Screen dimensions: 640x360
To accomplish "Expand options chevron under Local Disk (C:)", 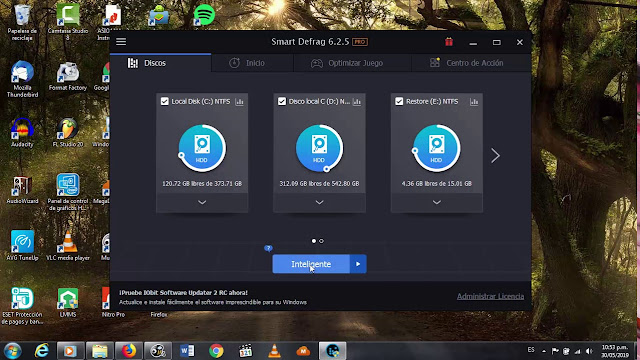I will click(x=202, y=202).
